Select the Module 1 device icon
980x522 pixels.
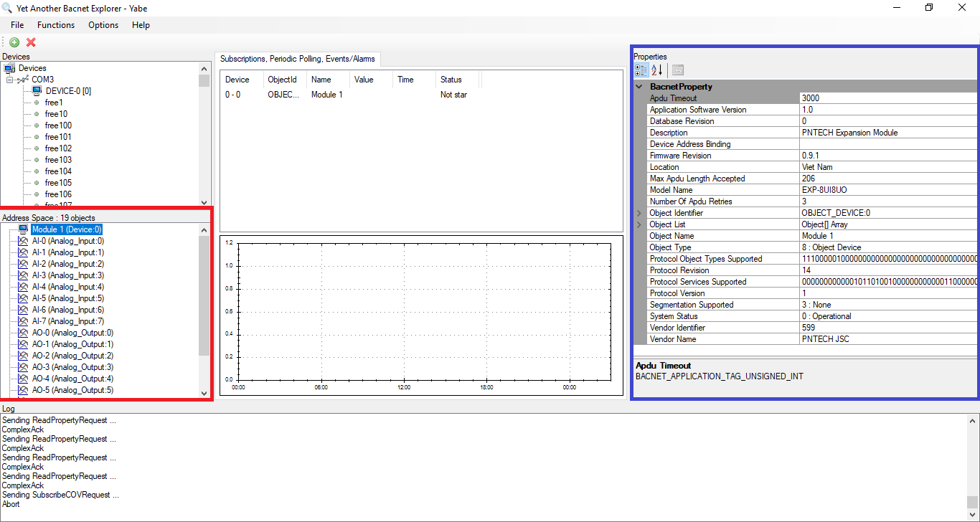24,229
